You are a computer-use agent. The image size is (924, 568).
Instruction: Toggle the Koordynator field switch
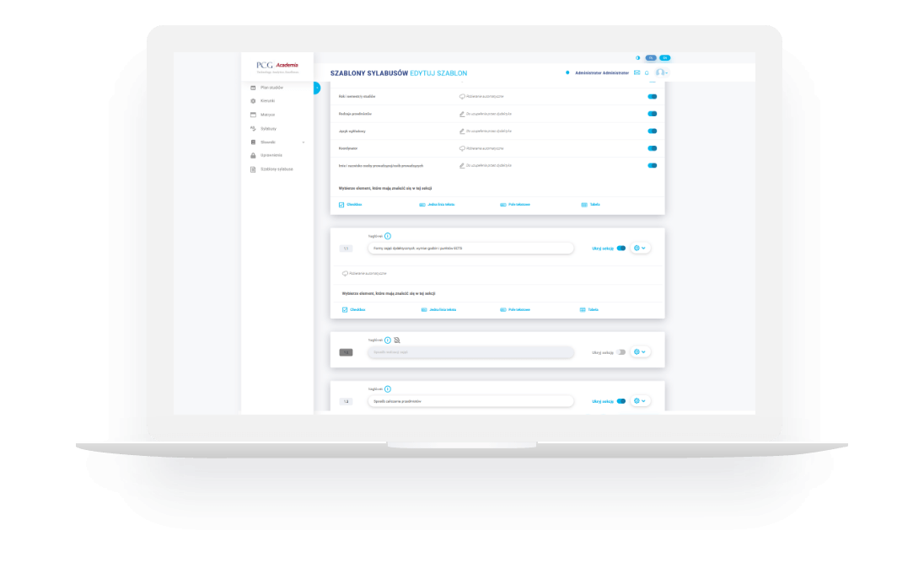tap(652, 148)
